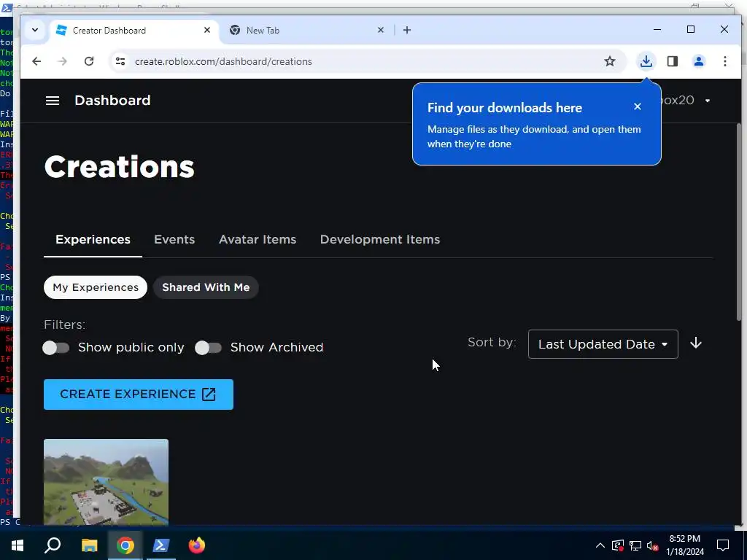The height and width of the screenshot is (560, 747).
Task: Toggle 'Show Archived' filter
Action: coord(208,348)
